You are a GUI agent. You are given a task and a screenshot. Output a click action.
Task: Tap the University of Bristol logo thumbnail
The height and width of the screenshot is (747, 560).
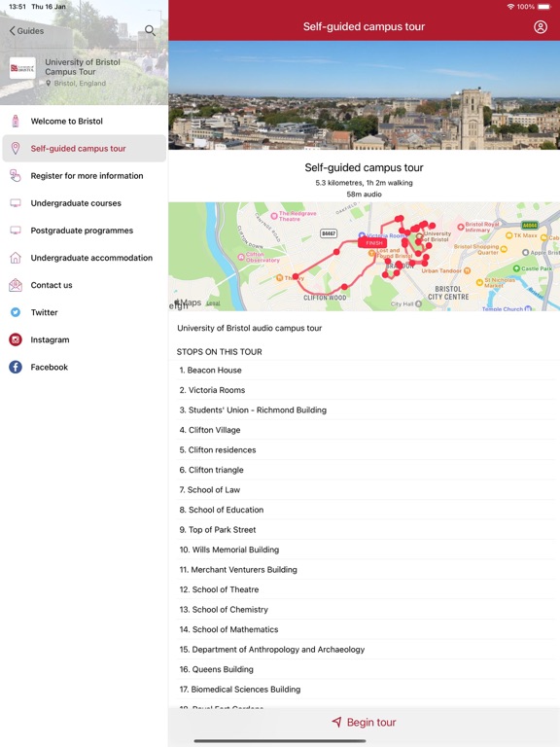[22, 68]
